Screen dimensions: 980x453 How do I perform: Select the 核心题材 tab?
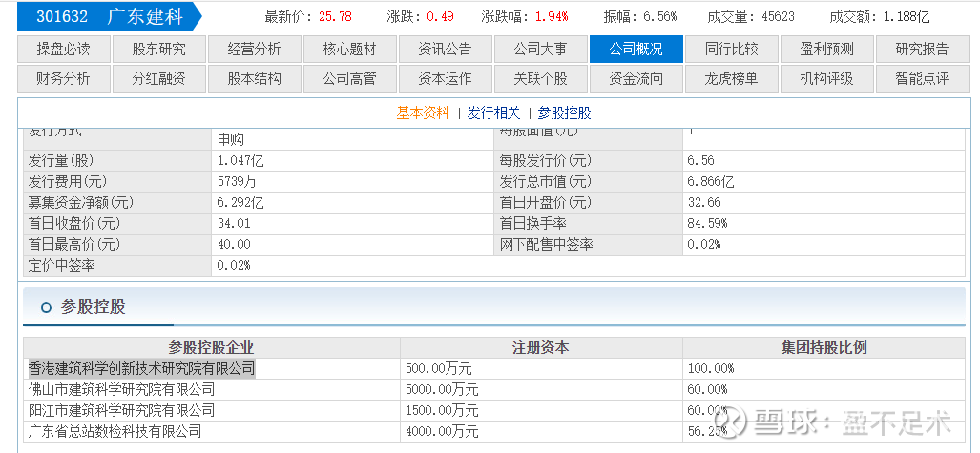pyautogui.click(x=350, y=50)
